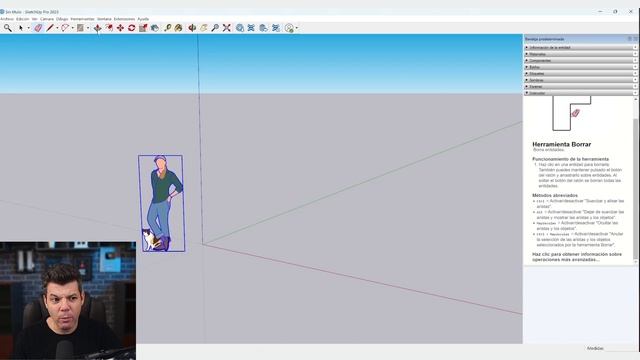Expand the Escenas panel

[578, 87]
